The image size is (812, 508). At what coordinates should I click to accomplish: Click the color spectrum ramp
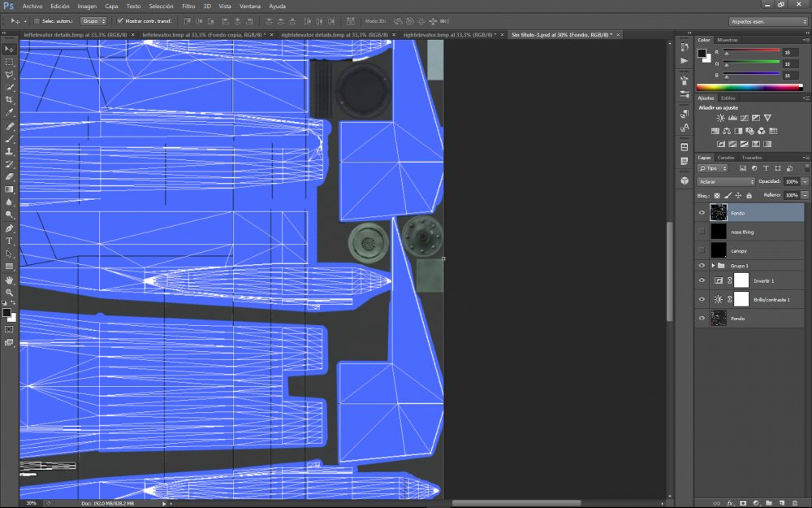click(x=749, y=87)
